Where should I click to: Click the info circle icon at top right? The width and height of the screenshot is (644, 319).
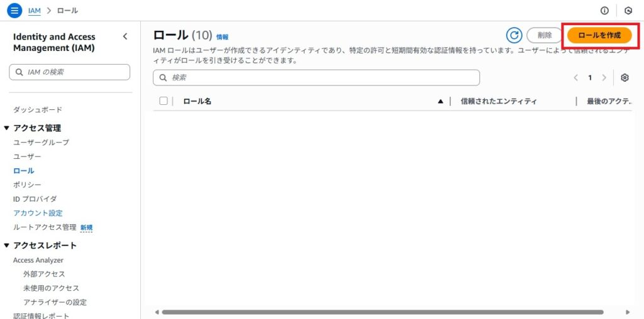604,11
